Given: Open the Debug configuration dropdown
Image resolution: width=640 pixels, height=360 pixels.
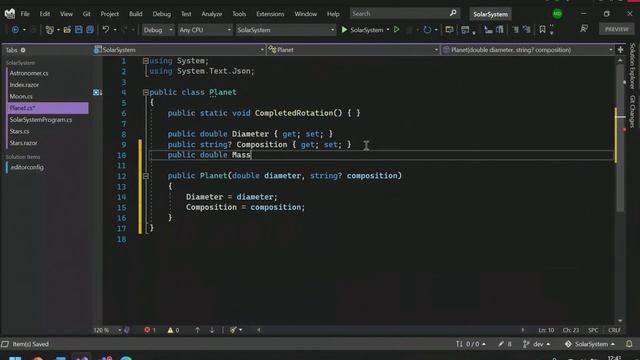Looking at the screenshot, I should click(158, 30).
